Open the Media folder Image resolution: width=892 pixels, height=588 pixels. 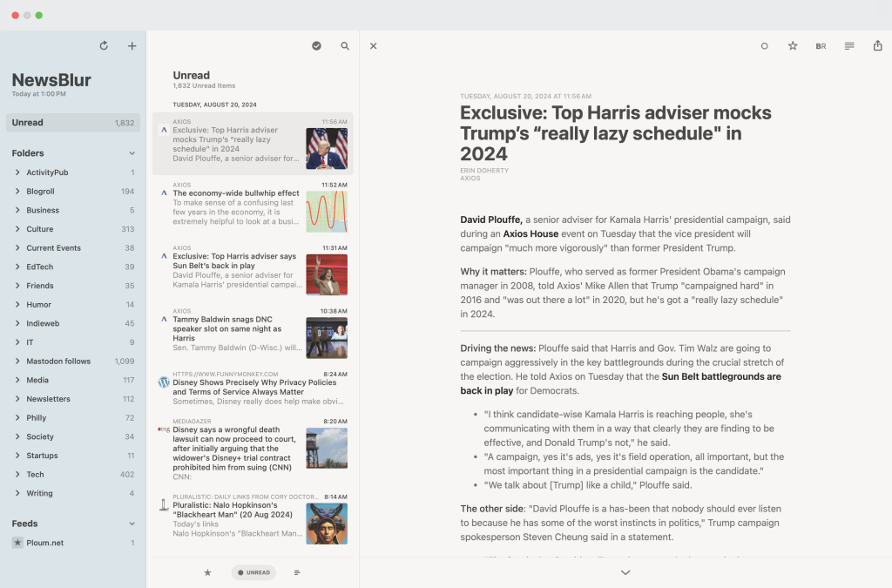point(73,380)
